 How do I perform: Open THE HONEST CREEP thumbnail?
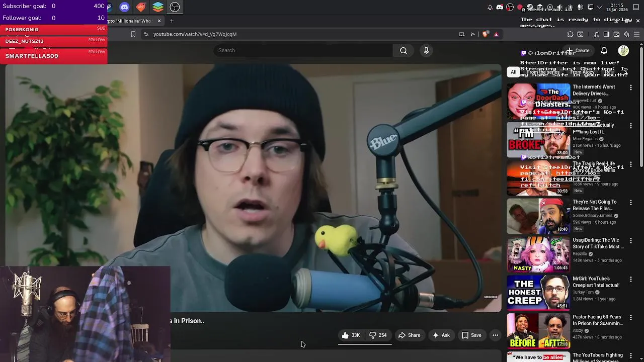point(538,293)
